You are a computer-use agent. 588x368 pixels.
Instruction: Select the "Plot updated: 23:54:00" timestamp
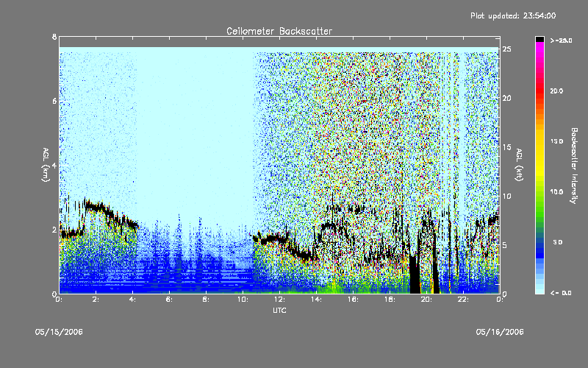point(513,15)
